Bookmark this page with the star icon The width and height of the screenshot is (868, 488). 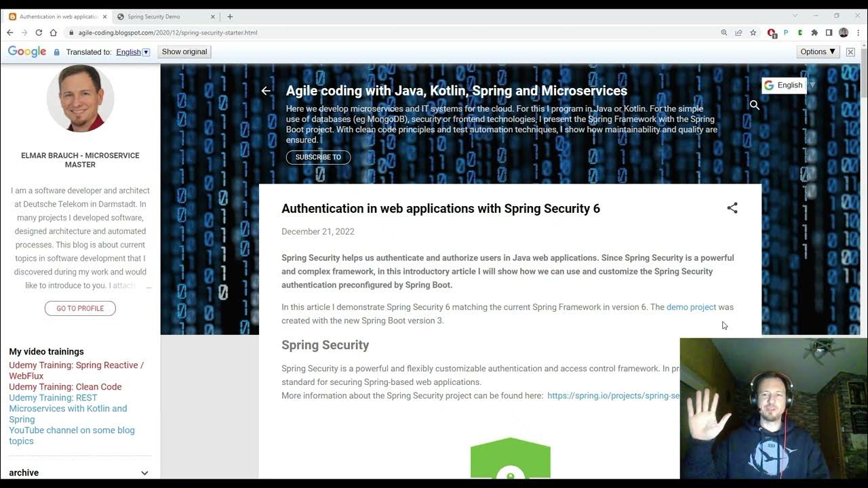pyautogui.click(x=753, y=33)
